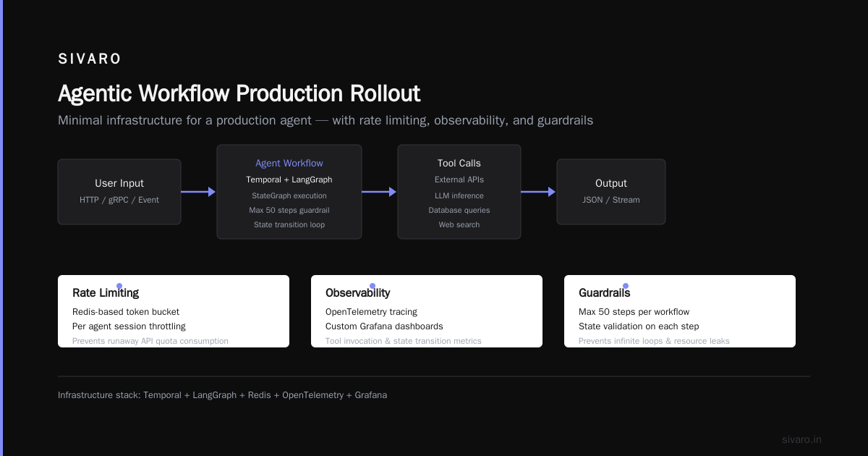
Task: Select the Output box heading
Action: [x=611, y=184]
